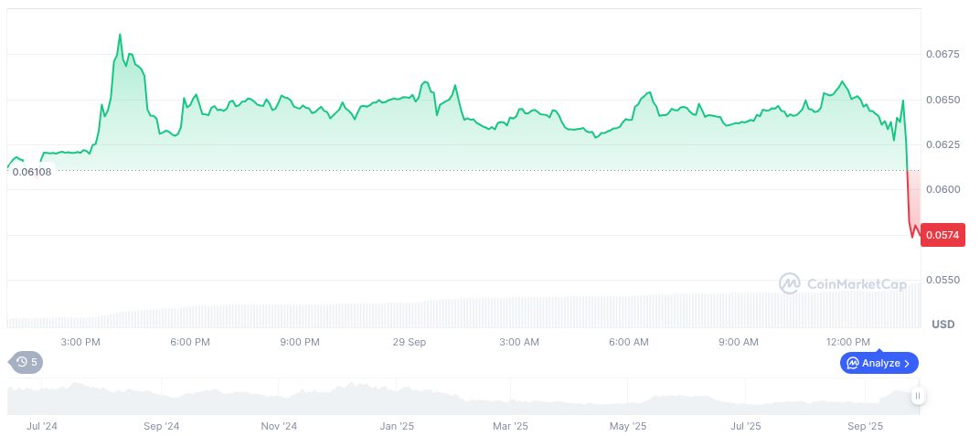
Task: Click the 29 Sep date marker
Action: coord(410,342)
